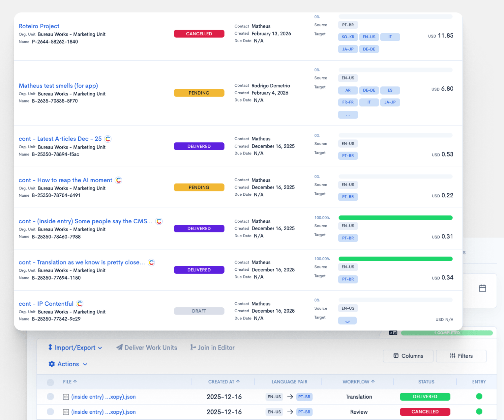
Task: Open cont - (inside entry) Some people say the CMS
Action: (x=85, y=221)
